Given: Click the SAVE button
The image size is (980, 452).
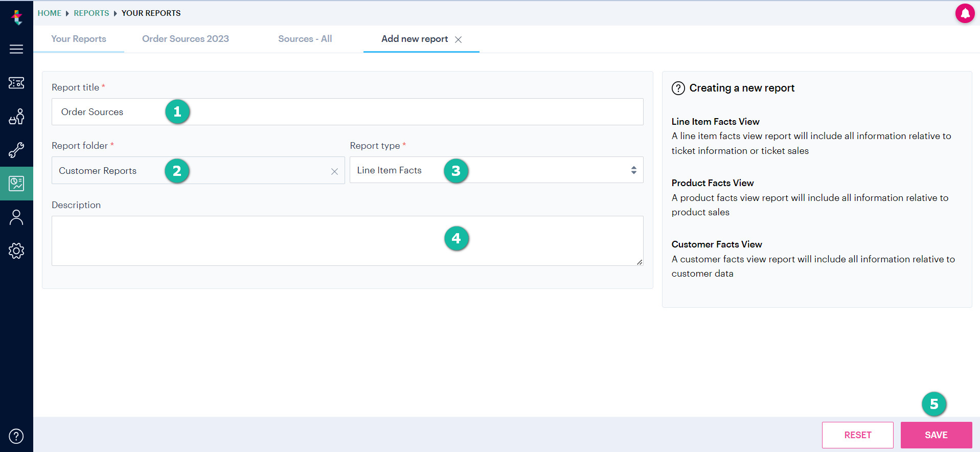Looking at the screenshot, I should 936,435.
